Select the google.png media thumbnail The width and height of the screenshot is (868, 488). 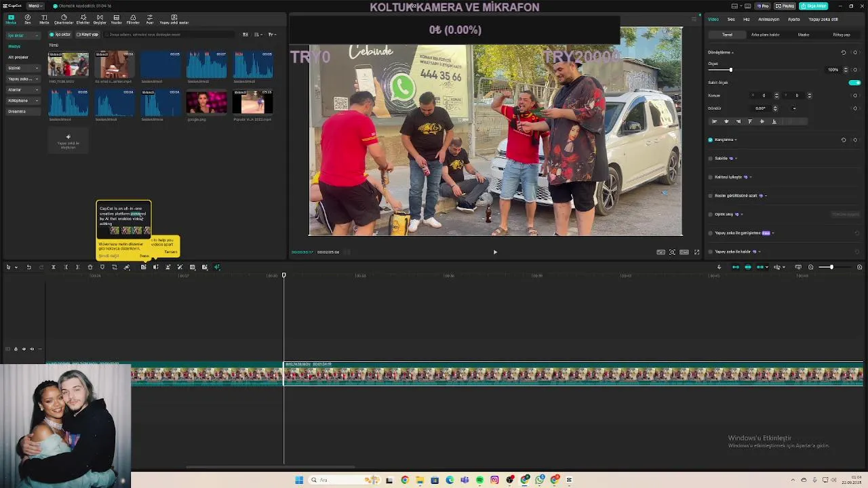(207, 103)
